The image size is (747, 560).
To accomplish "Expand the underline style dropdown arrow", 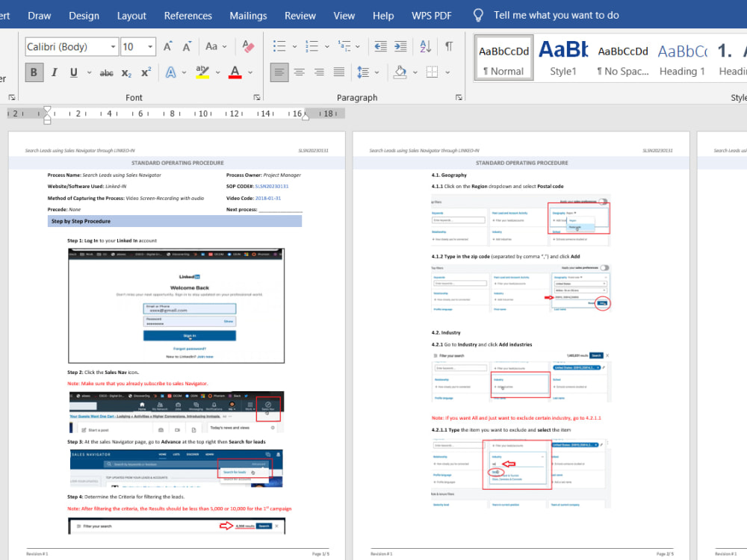I will click(x=89, y=72).
